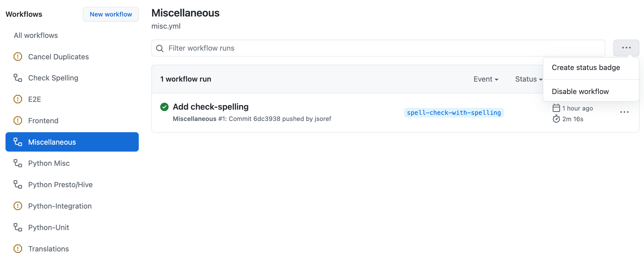Click the search magnifier icon
Image resolution: width=644 pixels, height=265 pixels.
point(160,48)
